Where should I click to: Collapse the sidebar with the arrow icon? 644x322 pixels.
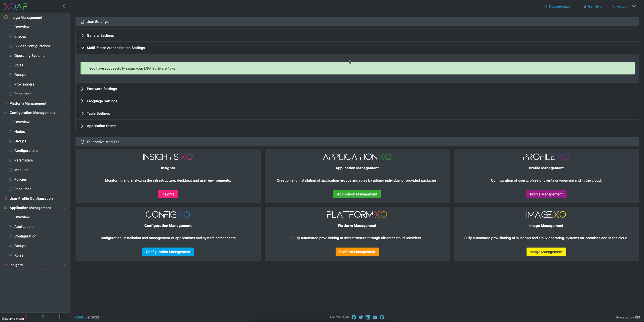pyautogui.click(x=64, y=6)
